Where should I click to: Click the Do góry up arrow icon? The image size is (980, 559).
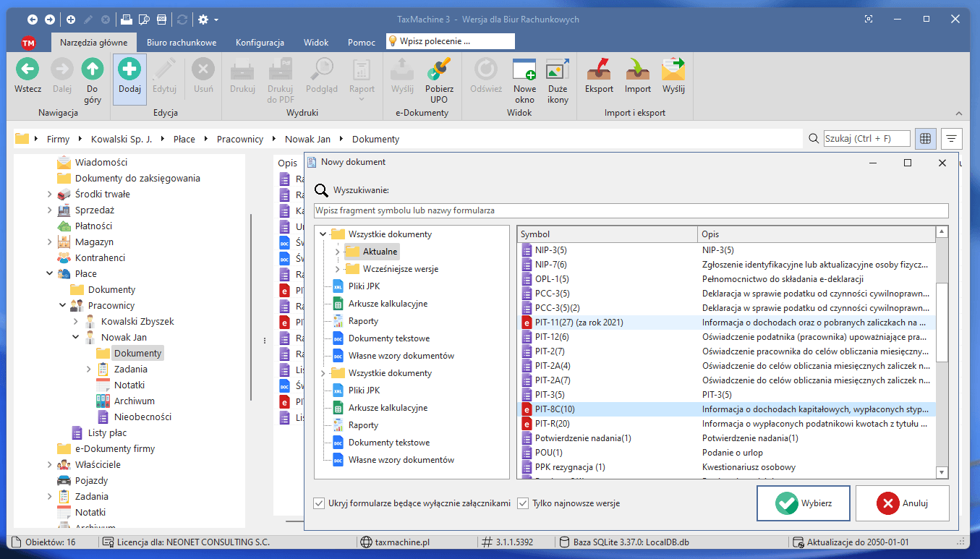pyautogui.click(x=92, y=69)
